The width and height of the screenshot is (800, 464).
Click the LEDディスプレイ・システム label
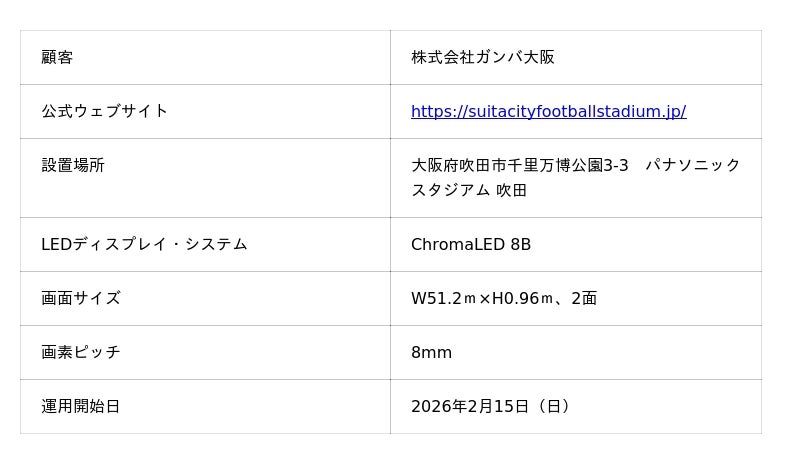coord(144,244)
